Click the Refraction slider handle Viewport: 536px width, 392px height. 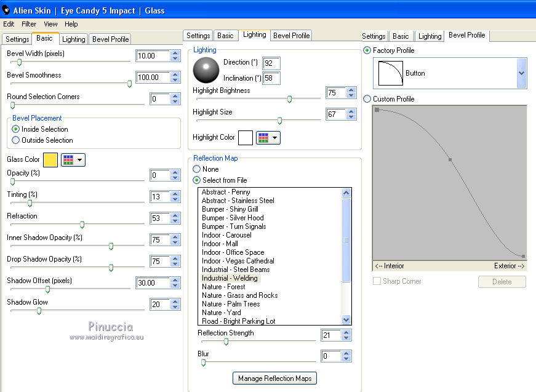point(82,225)
